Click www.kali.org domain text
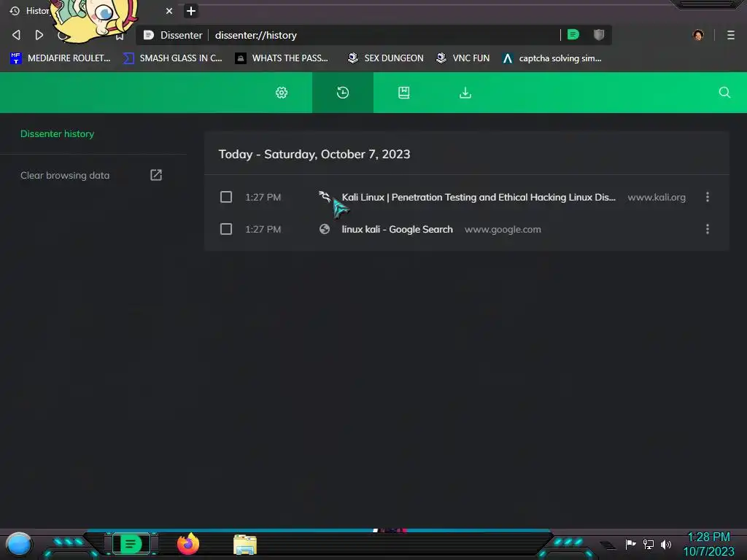The height and width of the screenshot is (560, 747). [x=657, y=197]
